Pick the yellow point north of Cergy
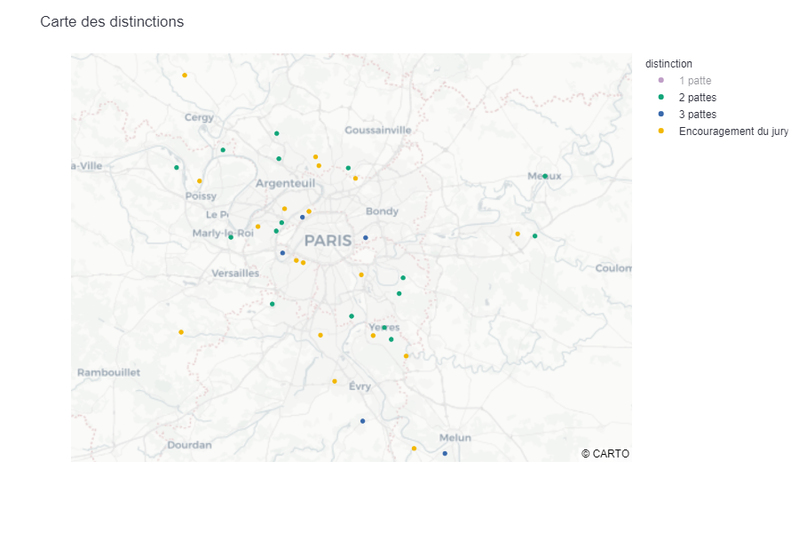Screen dimensions: 799x533 pyautogui.click(x=184, y=75)
